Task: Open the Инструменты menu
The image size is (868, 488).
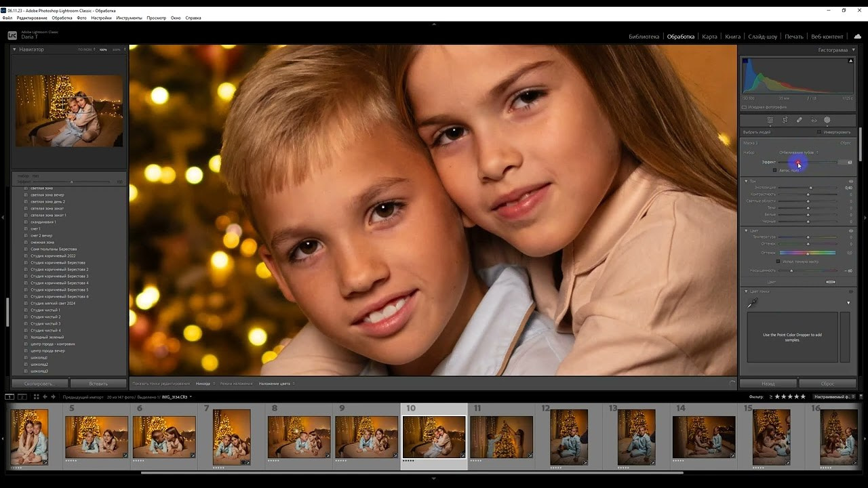Action: coord(129,18)
